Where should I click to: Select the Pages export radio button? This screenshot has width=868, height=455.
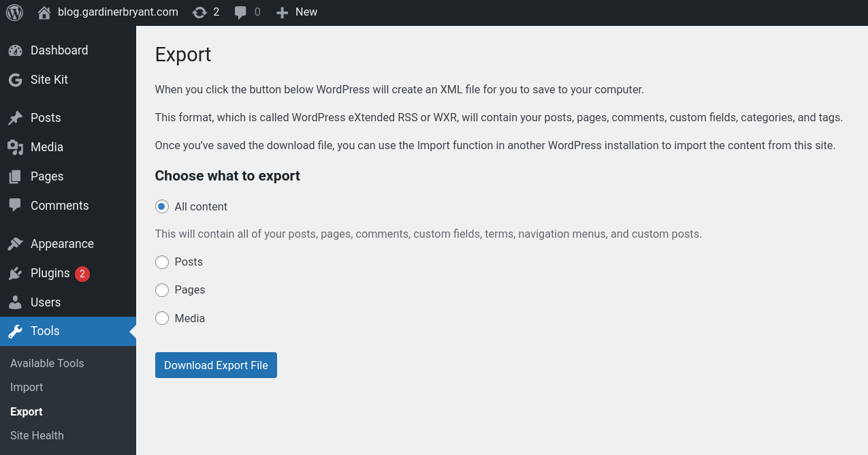162,290
